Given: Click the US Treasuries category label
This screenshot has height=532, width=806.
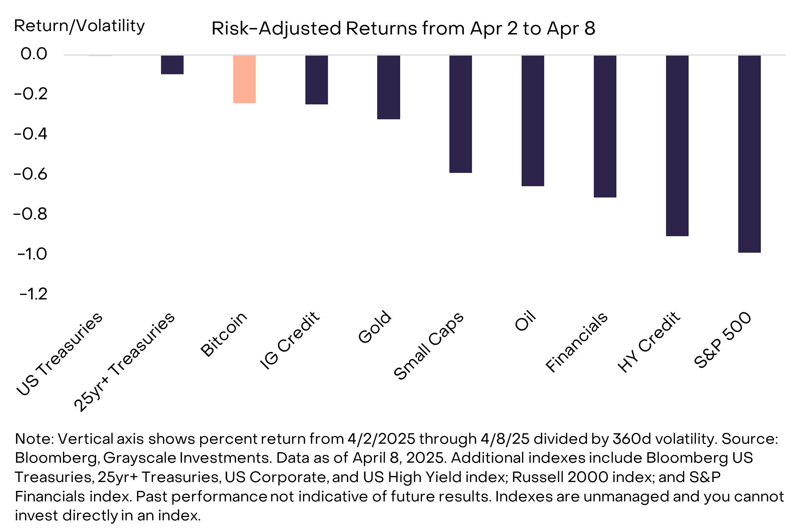Looking at the screenshot, I should [60, 354].
